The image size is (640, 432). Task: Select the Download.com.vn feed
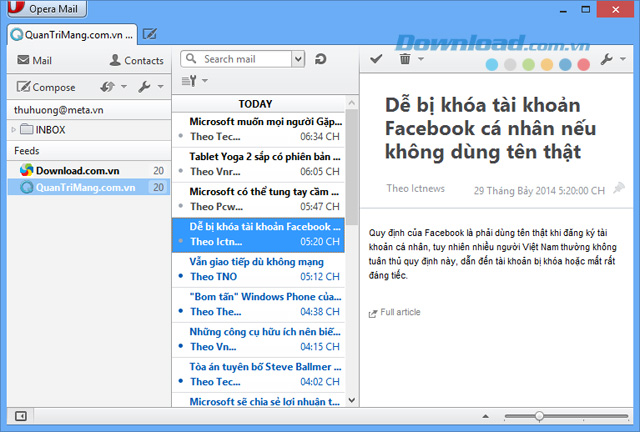coord(89,170)
